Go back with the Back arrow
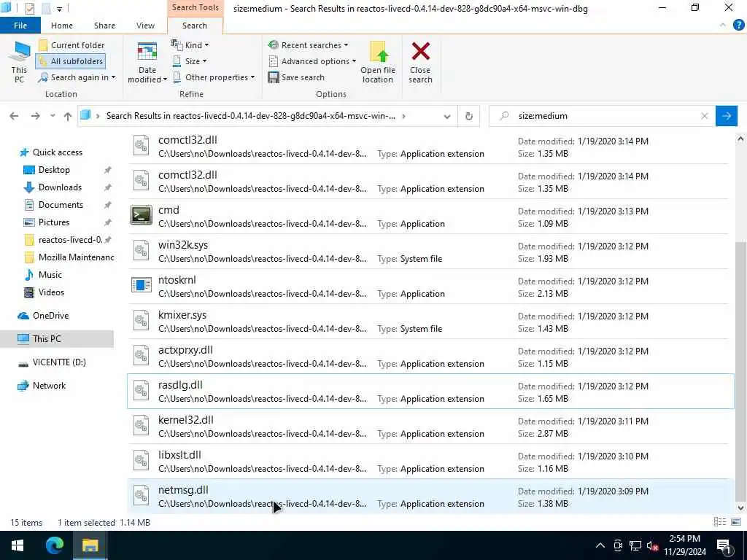747x560 pixels. click(x=14, y=116)
